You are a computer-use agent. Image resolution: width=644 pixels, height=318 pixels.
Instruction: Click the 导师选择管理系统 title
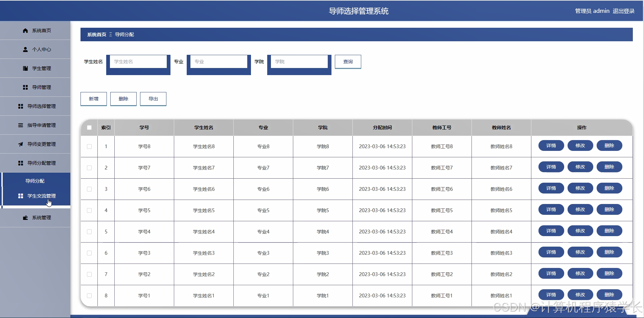pyautogui.click(x=359, y=11)
